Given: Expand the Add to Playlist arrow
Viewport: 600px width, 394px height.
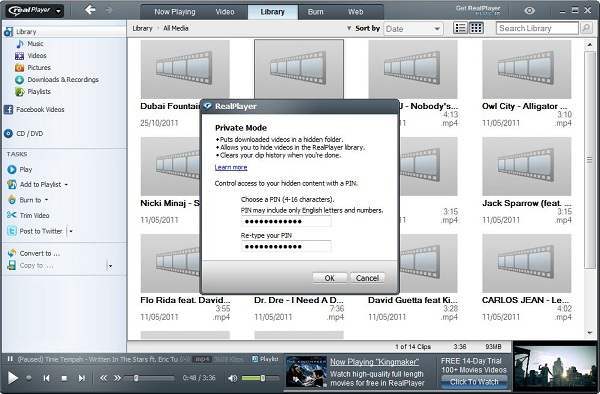Looking at the screenshot, I should point(66,185).
